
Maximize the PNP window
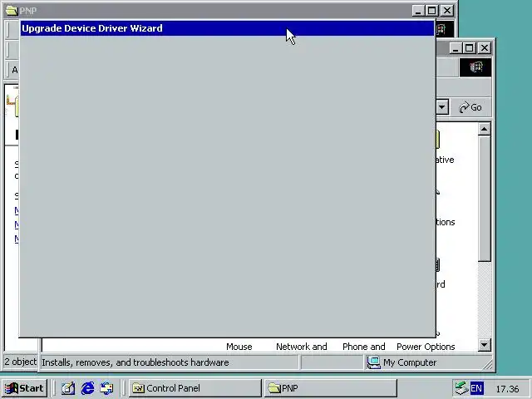coord(432,11)
